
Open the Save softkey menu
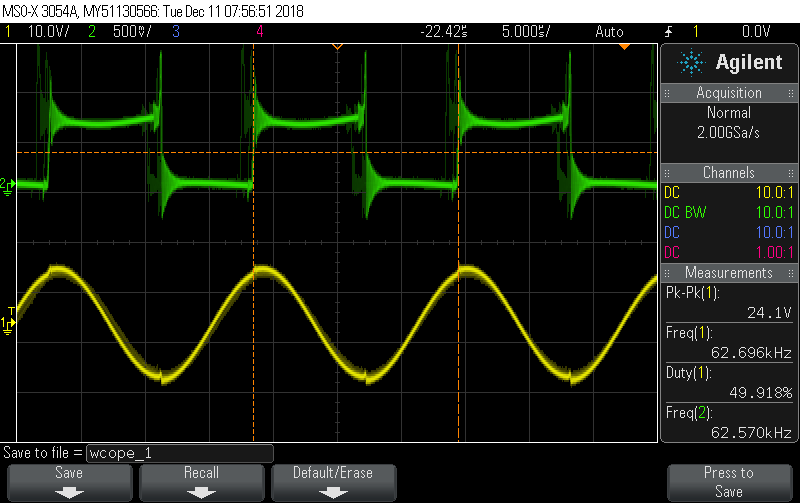click(69, 482)
